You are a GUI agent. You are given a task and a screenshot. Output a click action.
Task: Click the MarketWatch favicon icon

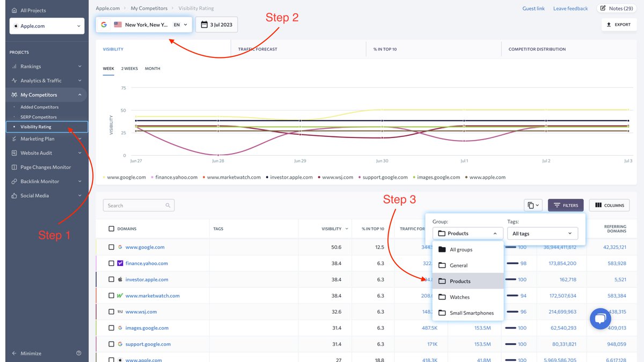[x=120, y=295]
